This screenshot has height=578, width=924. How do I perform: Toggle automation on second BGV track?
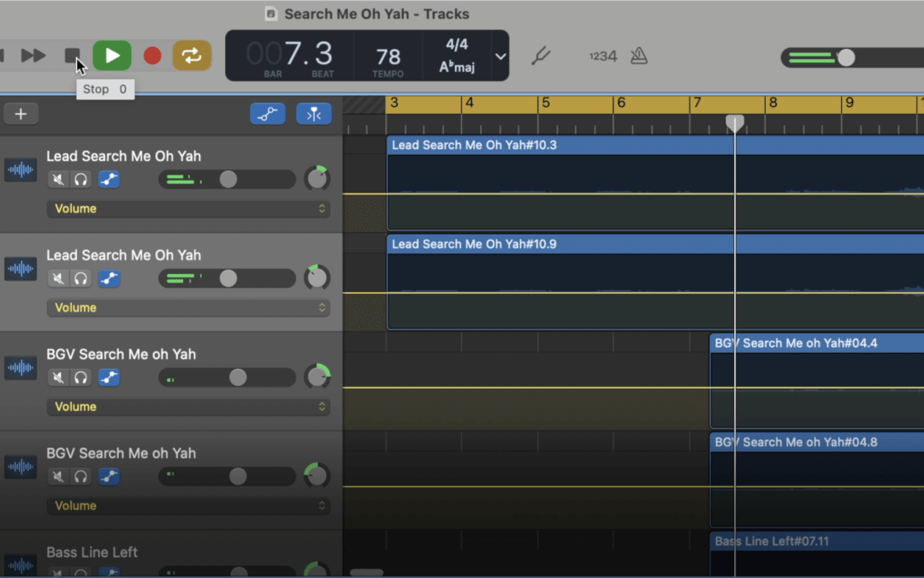109,477
